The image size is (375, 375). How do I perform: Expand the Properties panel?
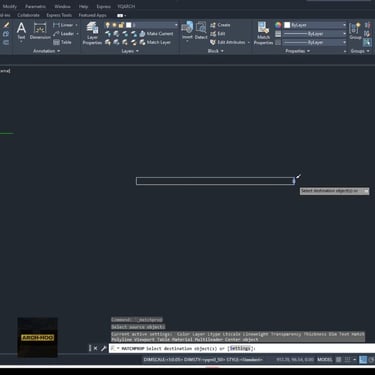[298, 51]
